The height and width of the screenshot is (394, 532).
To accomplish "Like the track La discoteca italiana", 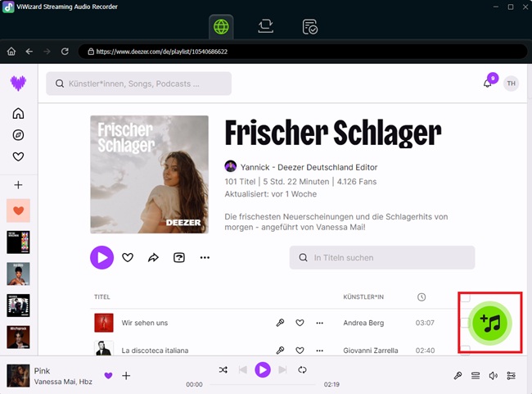I will (x=300, y=351).
